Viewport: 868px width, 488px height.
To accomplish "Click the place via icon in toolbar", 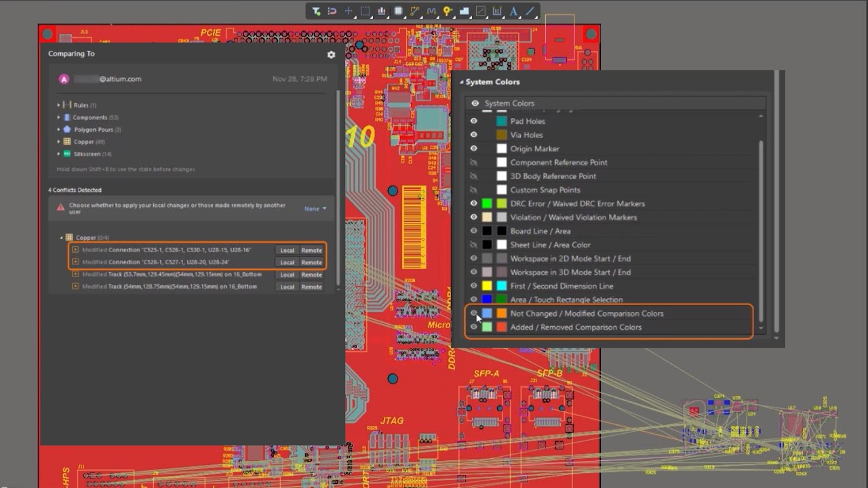I will click(x=448, y=11).
